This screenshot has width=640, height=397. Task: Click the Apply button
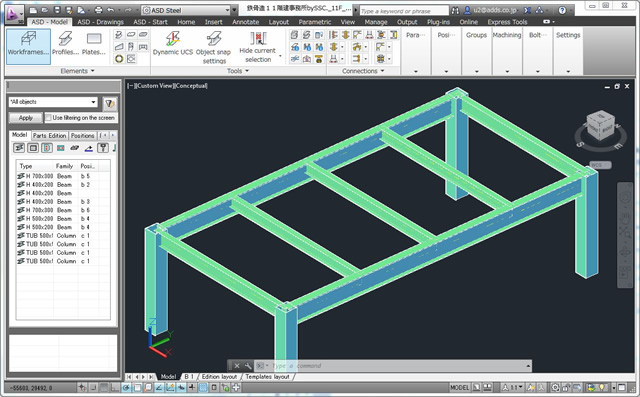pyautogui.click(x=26, y=118)
